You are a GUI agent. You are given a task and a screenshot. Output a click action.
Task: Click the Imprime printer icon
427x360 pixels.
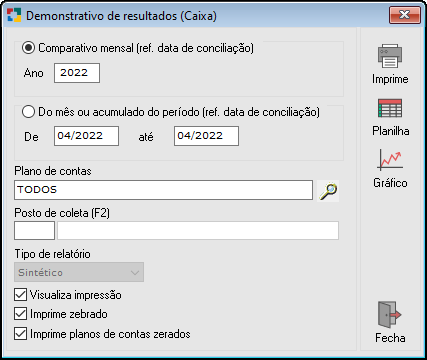390,56
